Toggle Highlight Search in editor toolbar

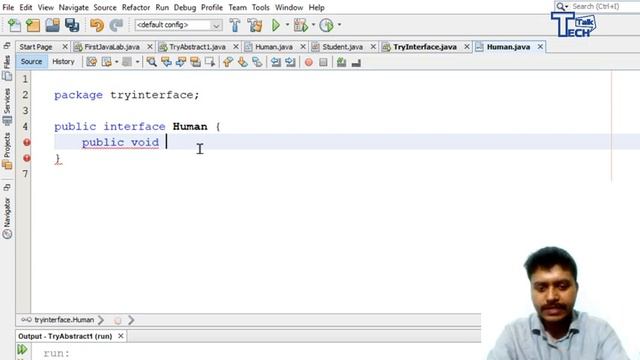point(196,62)
